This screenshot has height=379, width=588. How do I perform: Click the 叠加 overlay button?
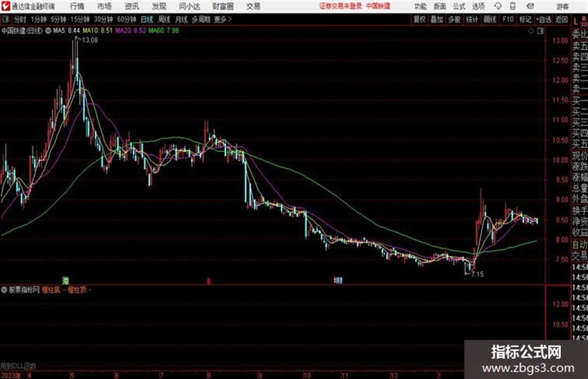pyautogui.click(x=437, y=19)
